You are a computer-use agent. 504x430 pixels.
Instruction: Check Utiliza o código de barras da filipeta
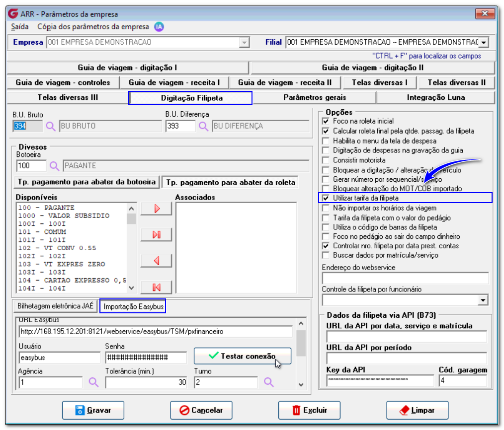(326, 227)
